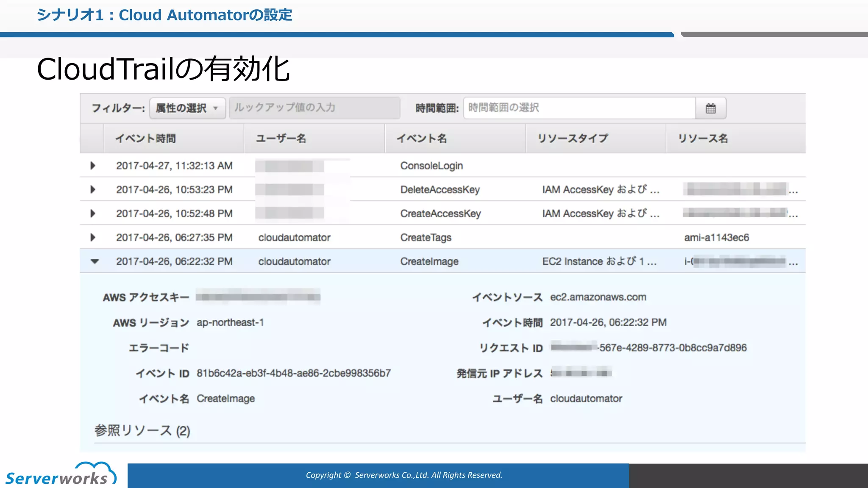The height and width of the screenshot is (488, 868).
Task: Click IAM AccessKey resource type in DeleteAccessKey row
Action: point(601,189)
